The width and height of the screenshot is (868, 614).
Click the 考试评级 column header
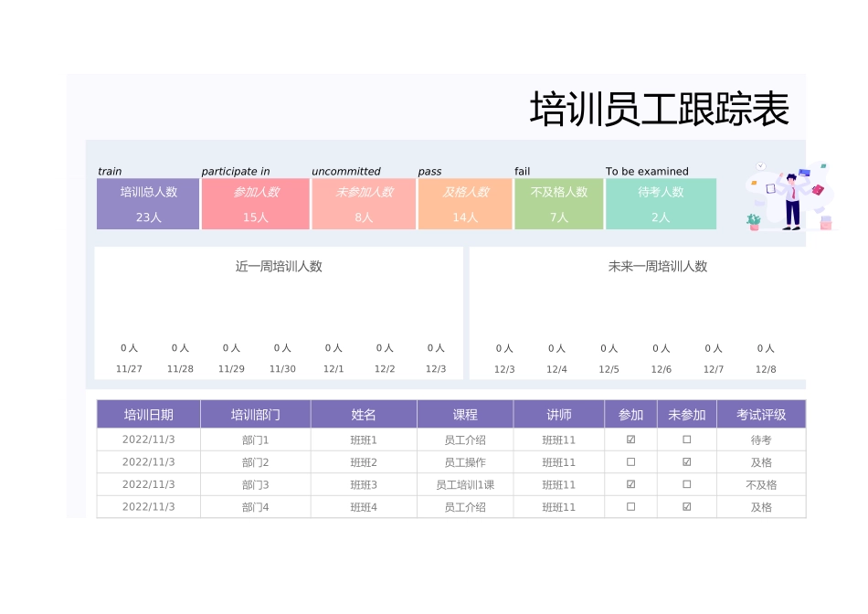[762, 414]
